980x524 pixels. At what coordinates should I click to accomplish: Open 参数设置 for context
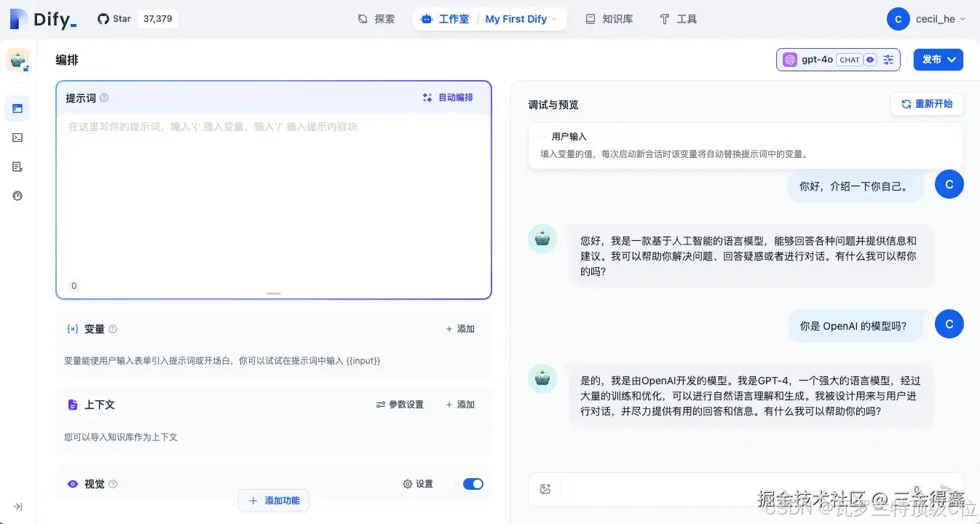tap(400, 405)
